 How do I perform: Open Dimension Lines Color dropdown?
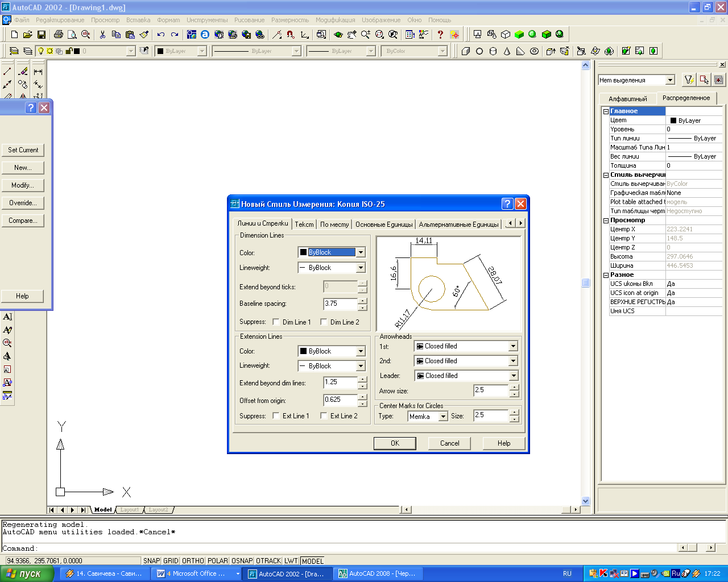[x=361, y=252]
